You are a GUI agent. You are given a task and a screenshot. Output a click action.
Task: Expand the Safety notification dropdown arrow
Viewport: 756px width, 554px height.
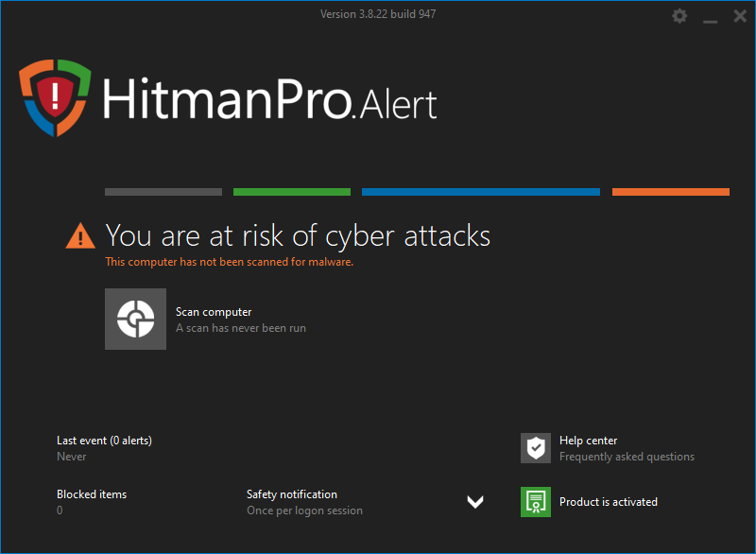click(x=475, y=502)
